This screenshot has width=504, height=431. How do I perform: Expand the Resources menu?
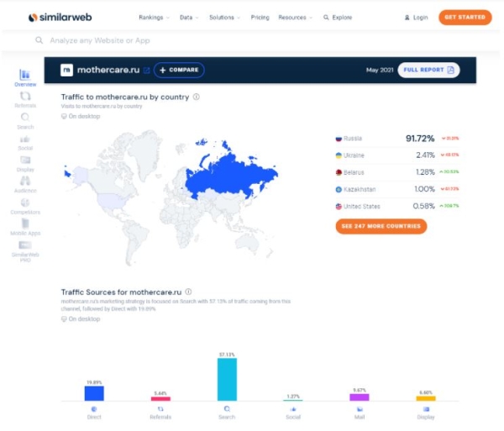click(x=295, y=18)
